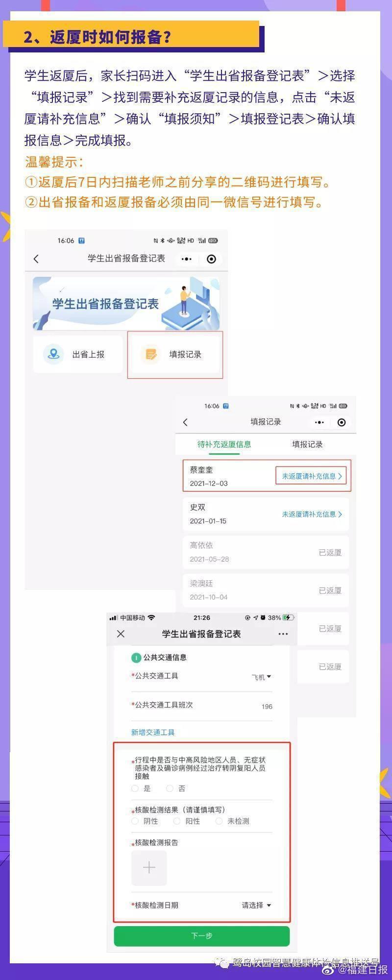This screenshot has height=980, width=392.
Task: Expand 未返厦请补充信息 for 史双
Action: (312, 514)
